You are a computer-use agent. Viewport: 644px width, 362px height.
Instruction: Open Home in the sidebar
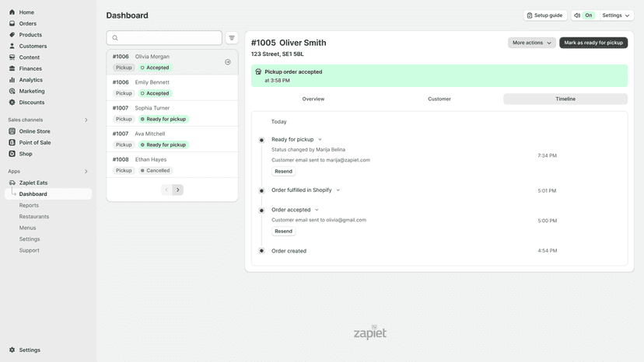click(x=26, y=12)
